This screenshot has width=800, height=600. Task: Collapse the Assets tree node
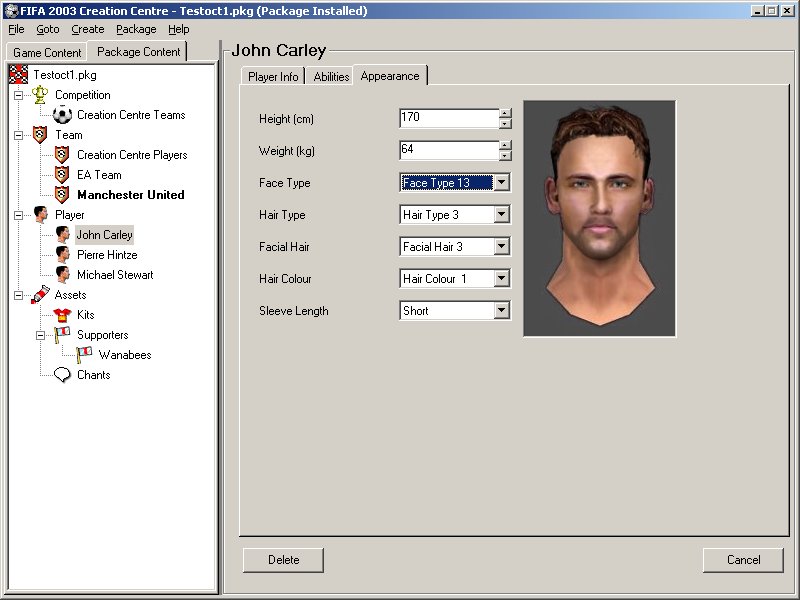[18, 295]
